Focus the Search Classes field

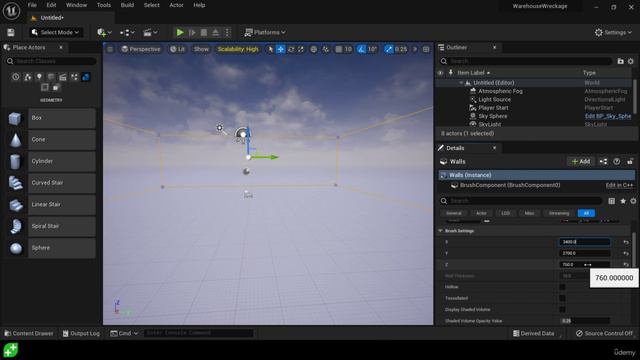tap(51, 61)
